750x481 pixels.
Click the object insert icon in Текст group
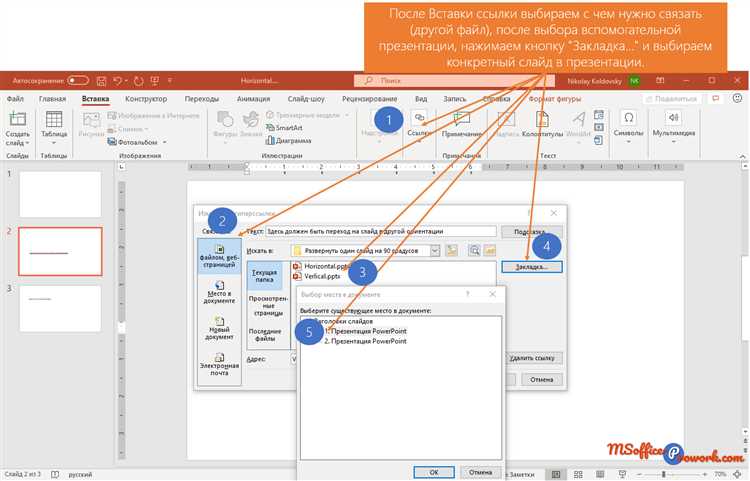(598, 140)
